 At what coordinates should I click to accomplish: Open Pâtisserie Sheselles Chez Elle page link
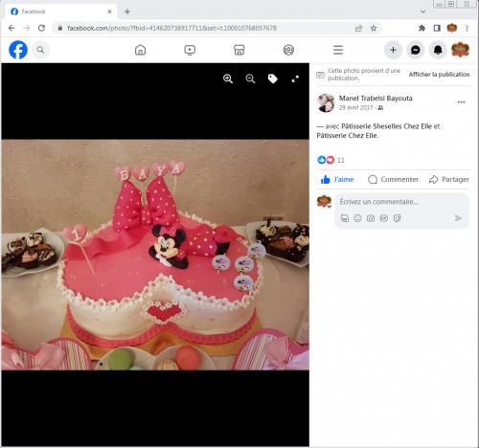click(x=387, y=126)
